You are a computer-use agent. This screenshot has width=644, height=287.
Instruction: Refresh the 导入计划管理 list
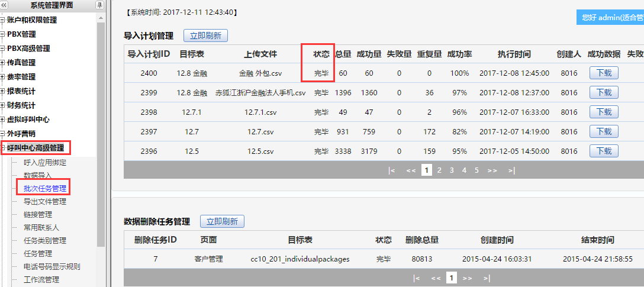205,36
